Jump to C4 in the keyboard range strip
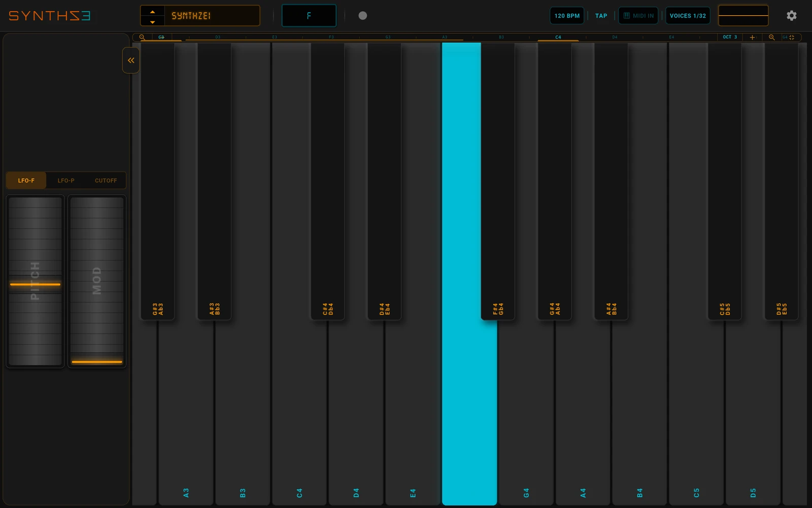 click(558, 37)
